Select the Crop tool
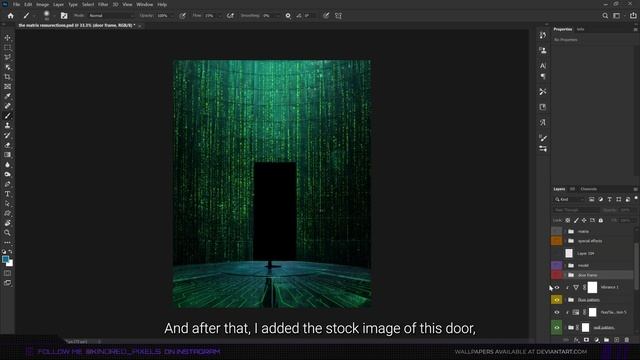640x360 pixels. click(x=7, y=77)
